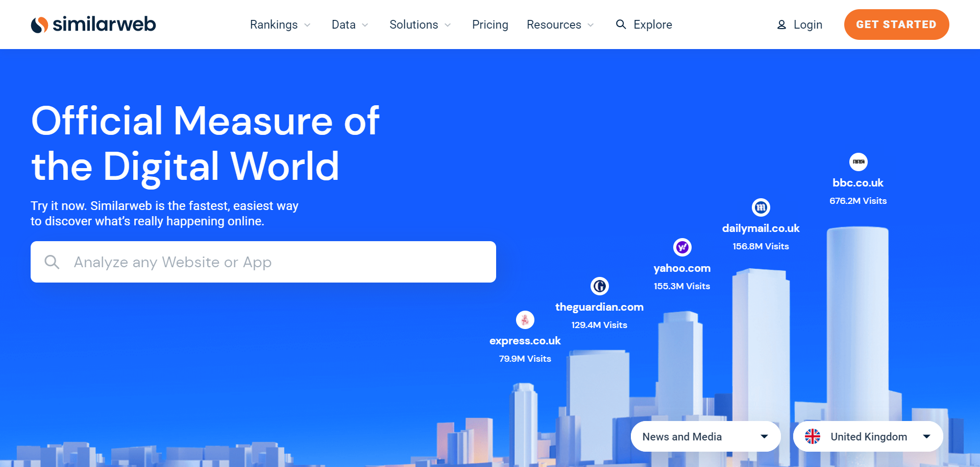Click the search magnifier icon beside Explore
Viewport: 980px width, 467px height.
pyautogui.click(x=621, y=25)
